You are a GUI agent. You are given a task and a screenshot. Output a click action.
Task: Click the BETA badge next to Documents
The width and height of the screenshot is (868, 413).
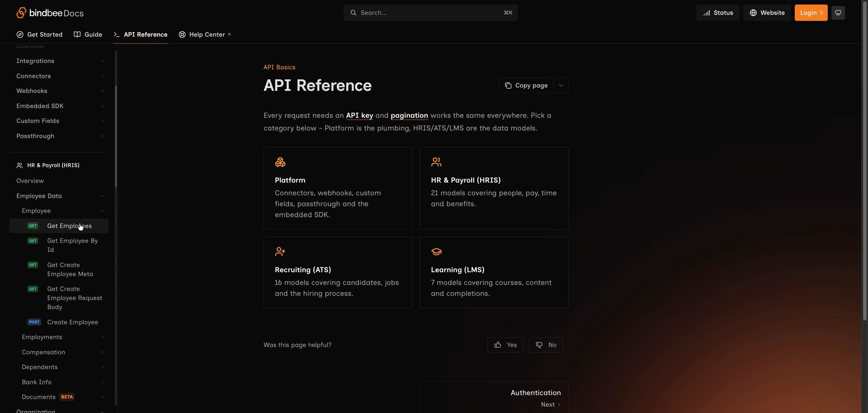(x=67, y=397)
